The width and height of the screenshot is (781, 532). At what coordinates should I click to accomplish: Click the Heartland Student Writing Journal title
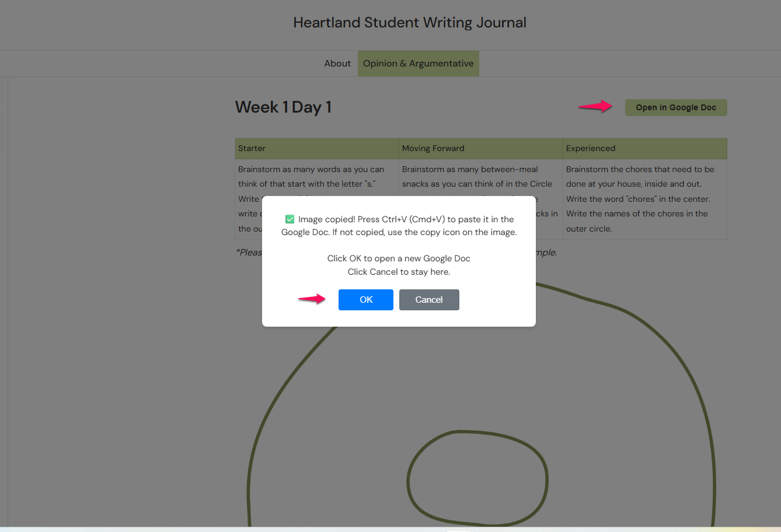click(x=410, y=23)
